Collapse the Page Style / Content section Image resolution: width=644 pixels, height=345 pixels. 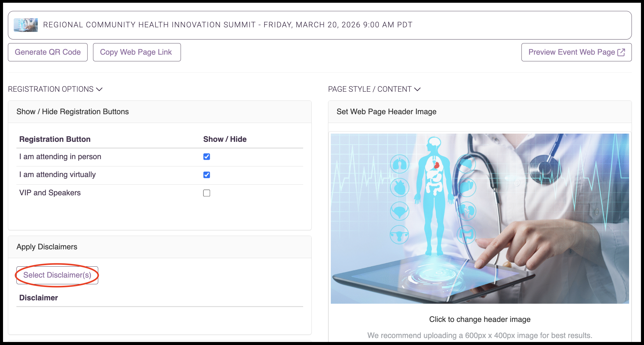tap(374, 89)
